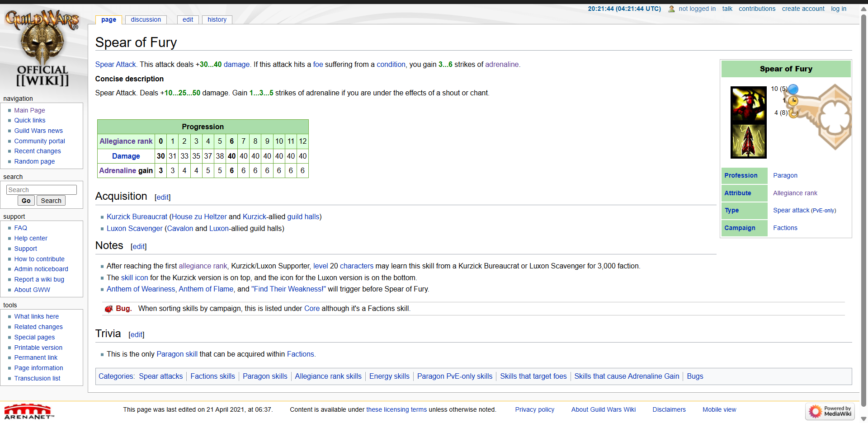
Task: Open the Luxon Scavenger link
Action: 135,229
